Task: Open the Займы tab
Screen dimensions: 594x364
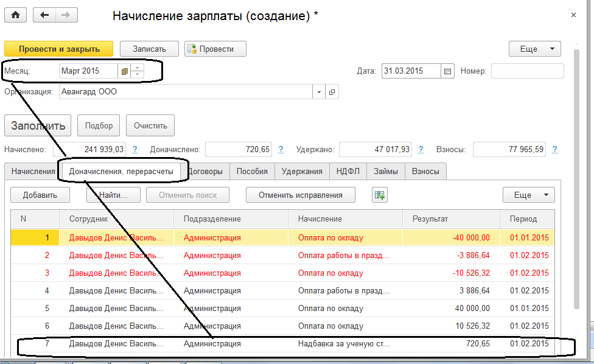Action: point(386,171)
